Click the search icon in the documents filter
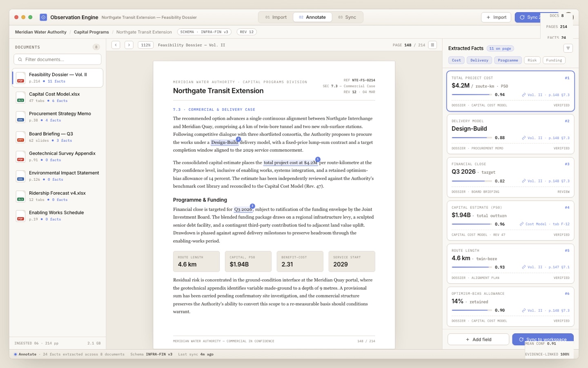Screen dimensions: 588x368 20,60
